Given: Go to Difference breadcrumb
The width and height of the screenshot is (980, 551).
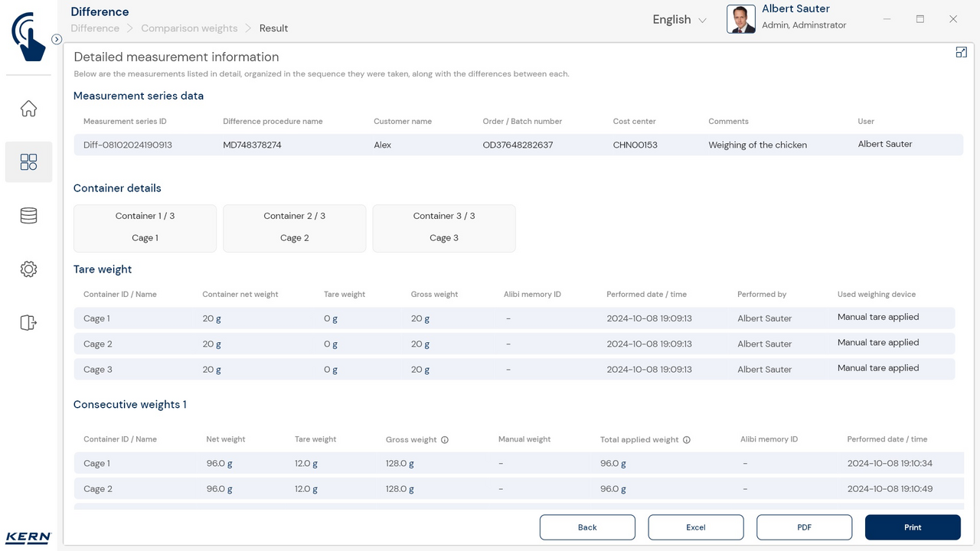Looking at the screenshot, I should pos(95,28).
